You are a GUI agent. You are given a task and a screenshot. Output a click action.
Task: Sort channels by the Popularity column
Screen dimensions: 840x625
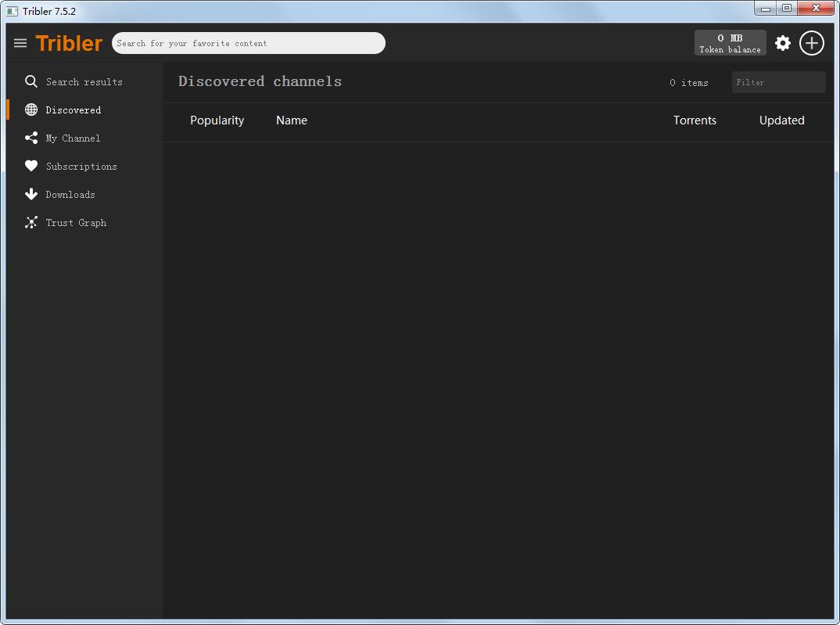(217, 120)
